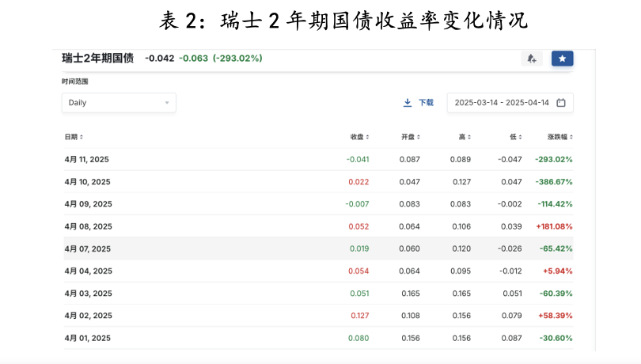
Task: Sort table by 低 column header
Action: click(x=515, y=137)
